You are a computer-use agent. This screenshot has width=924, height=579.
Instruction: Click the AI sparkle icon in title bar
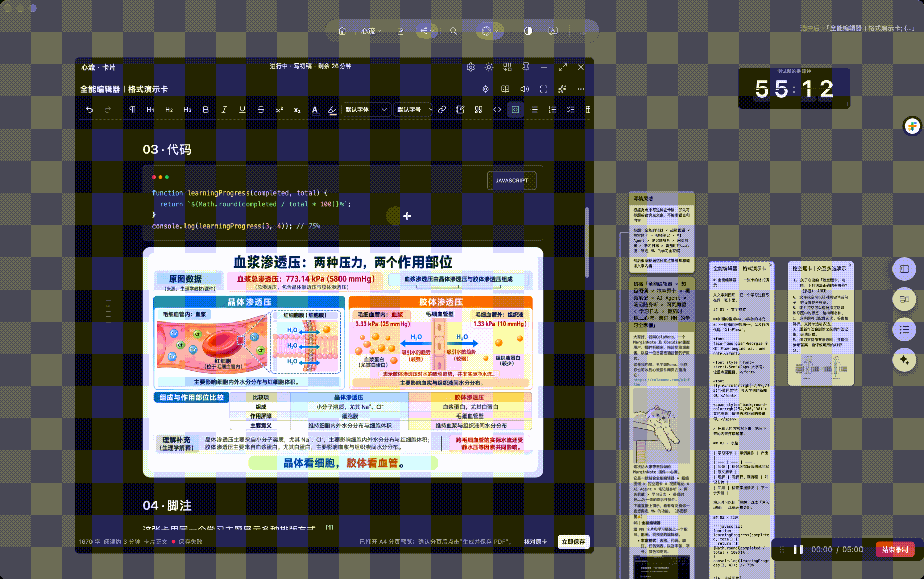(562, 89)
